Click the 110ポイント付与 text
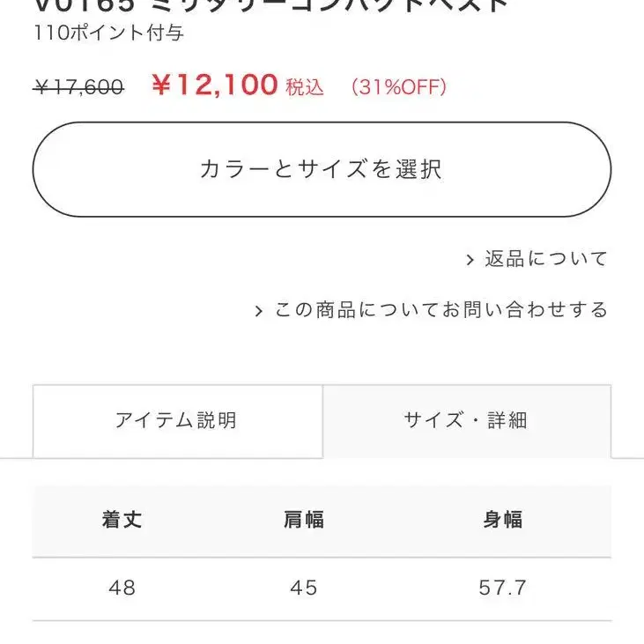Image resolution: width=644 pixels, height=644 pixels. tap(108, 33)
